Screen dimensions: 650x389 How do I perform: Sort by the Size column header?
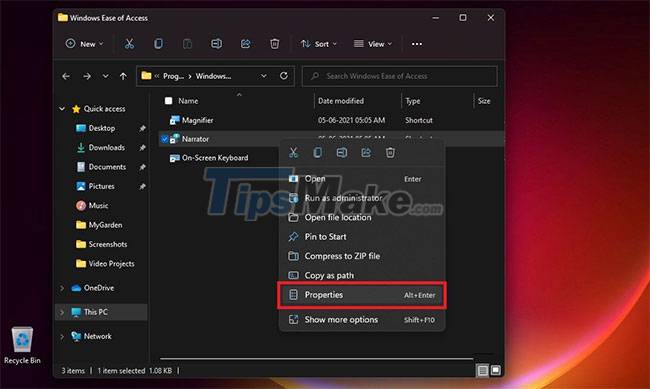click(x=484, y=101)
